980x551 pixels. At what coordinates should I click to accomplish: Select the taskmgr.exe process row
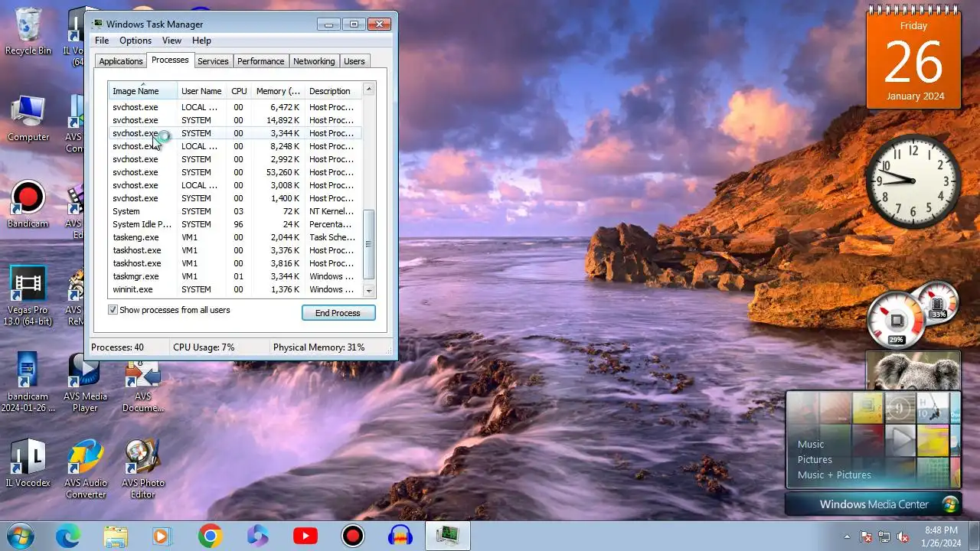(235, 276)
